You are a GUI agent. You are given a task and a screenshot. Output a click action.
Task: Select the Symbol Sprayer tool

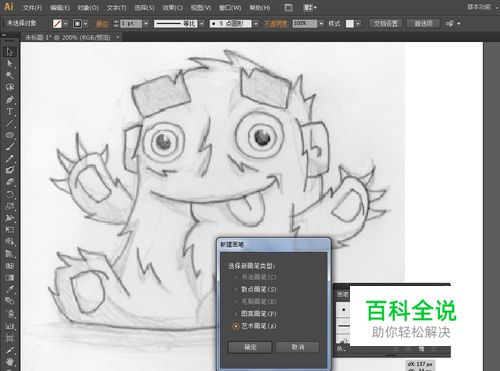[10, 313]
